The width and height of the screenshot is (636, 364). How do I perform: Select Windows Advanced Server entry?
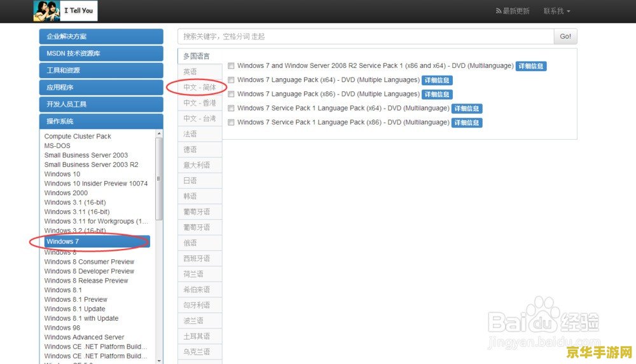84,337
